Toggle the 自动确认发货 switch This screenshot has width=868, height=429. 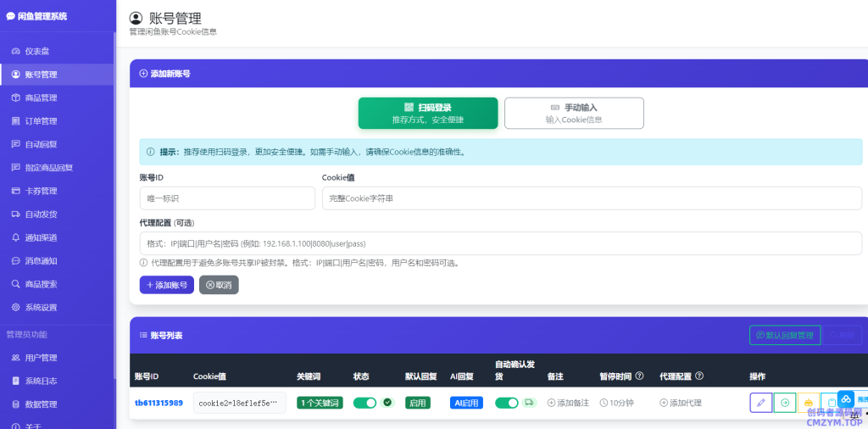click(506, 403)
